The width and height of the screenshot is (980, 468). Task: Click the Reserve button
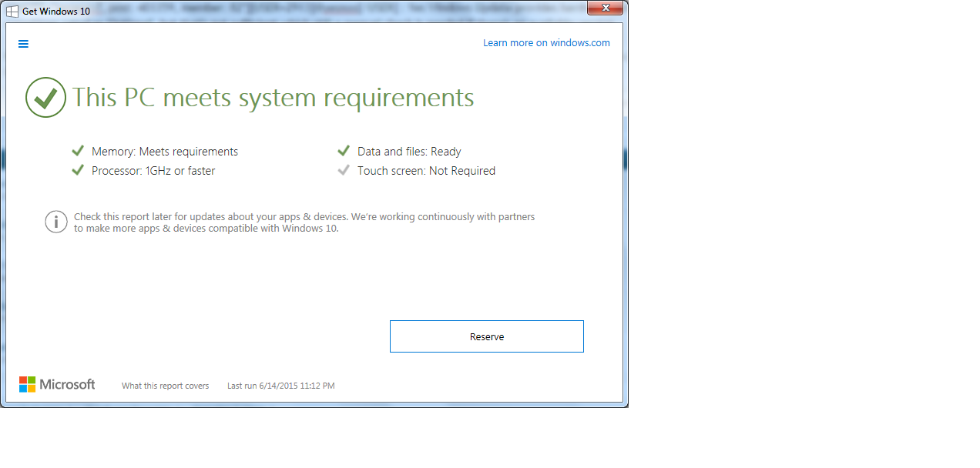(x=487, y=336)
